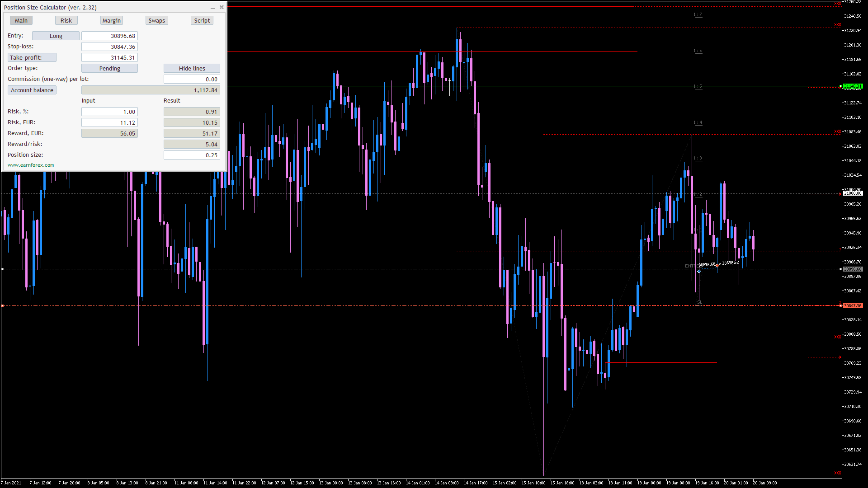Click the orange 30847.36 stop-loss price tag
Screen dimensions: 868x488
pos(853,306)
